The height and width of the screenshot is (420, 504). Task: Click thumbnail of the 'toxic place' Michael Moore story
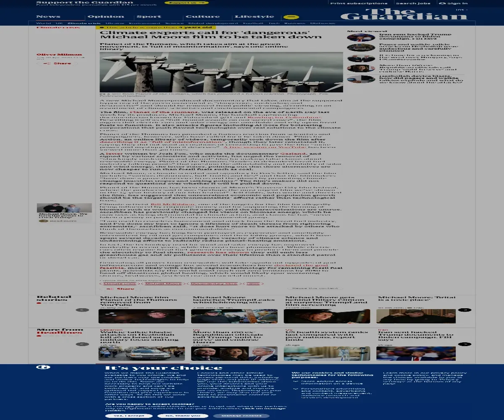click(x=417, y=316)
